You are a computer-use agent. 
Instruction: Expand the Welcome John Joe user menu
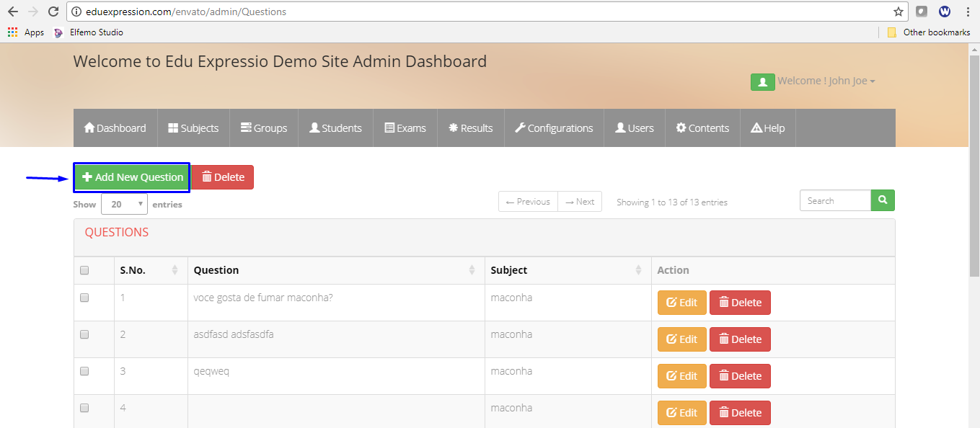826,81
